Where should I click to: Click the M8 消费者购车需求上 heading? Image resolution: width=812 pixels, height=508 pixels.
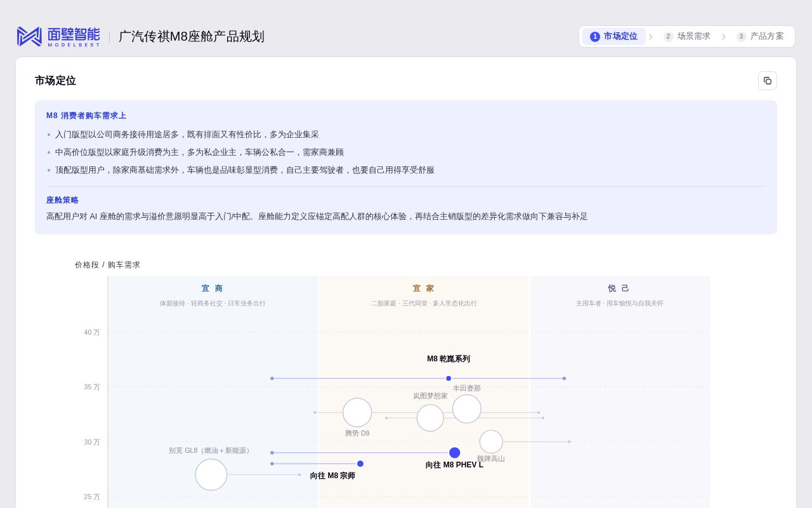(86, 116)
